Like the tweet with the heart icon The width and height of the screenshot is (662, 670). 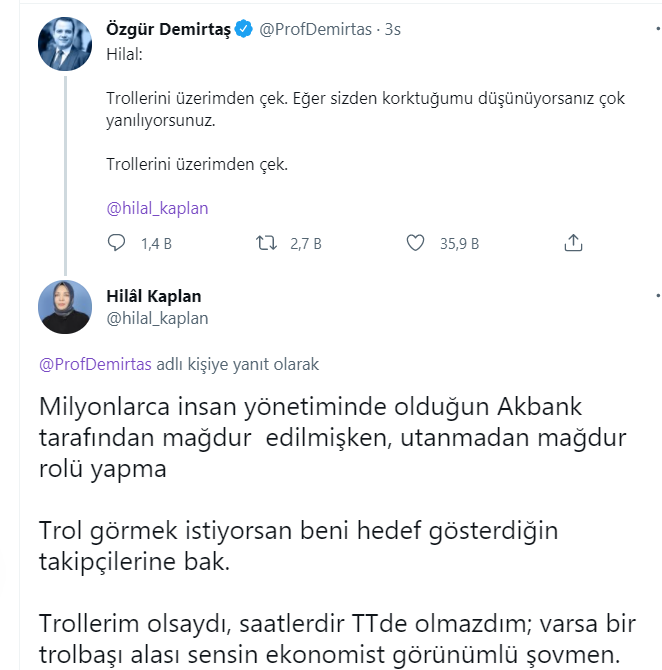pos(417,242)
